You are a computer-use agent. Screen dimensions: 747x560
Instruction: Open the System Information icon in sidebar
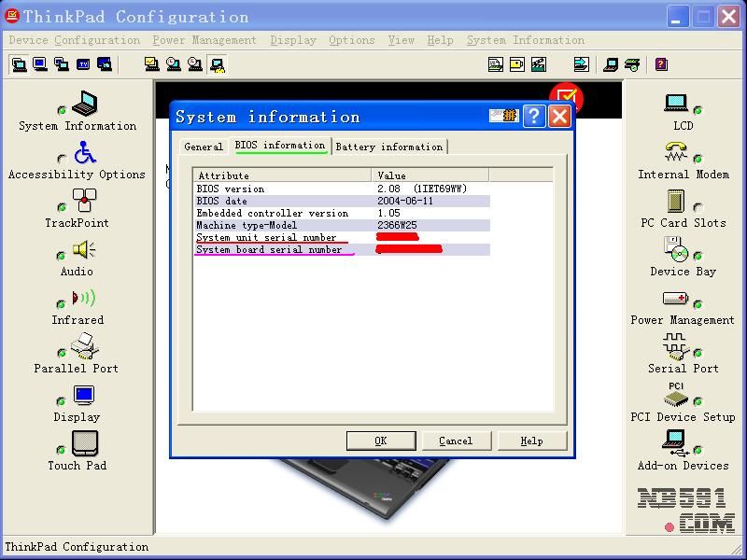click(x=84, y=105)
